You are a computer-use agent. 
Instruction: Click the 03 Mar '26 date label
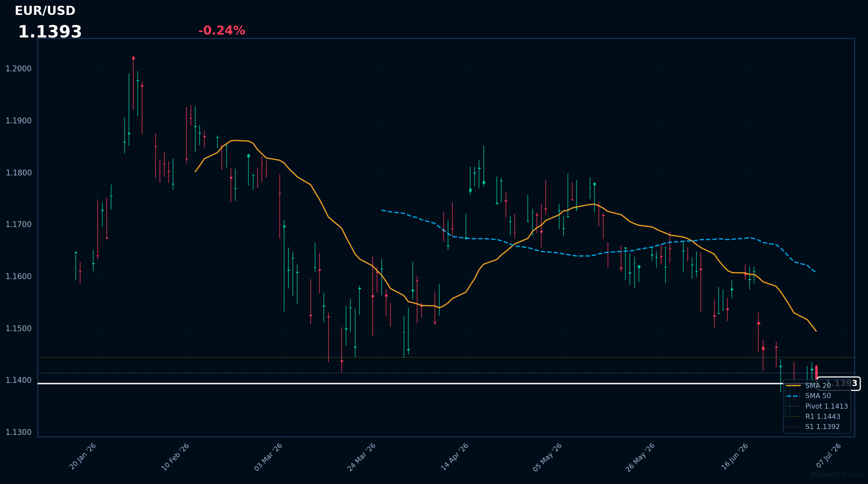pyautogui.click(x=268, y=457)
